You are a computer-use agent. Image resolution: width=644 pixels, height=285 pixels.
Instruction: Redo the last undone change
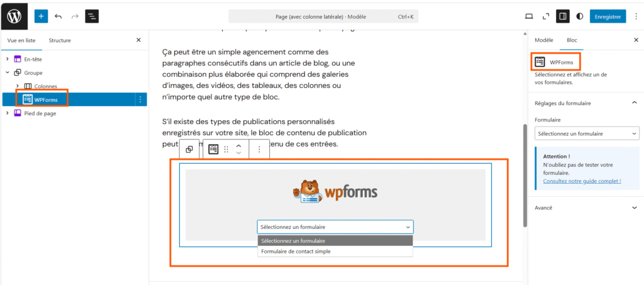[75, 16]
